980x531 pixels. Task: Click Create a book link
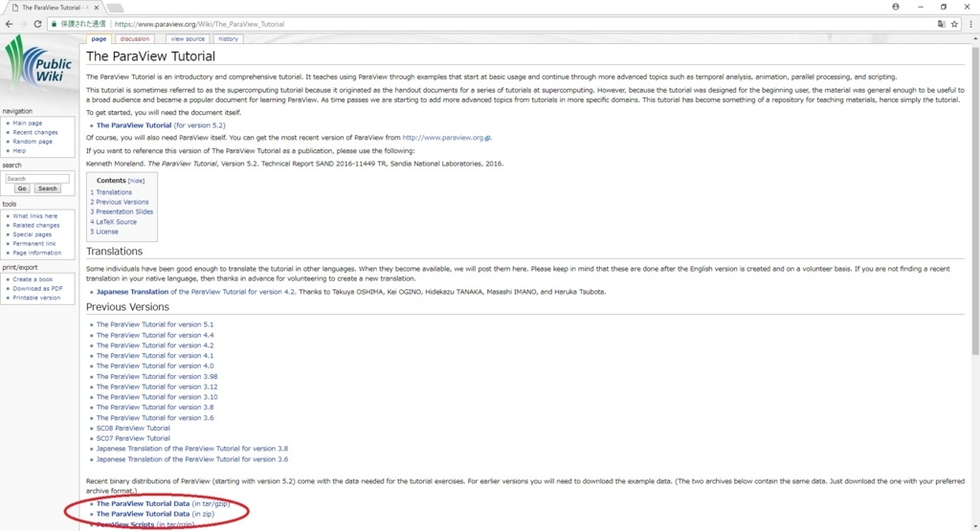(33, 279)
